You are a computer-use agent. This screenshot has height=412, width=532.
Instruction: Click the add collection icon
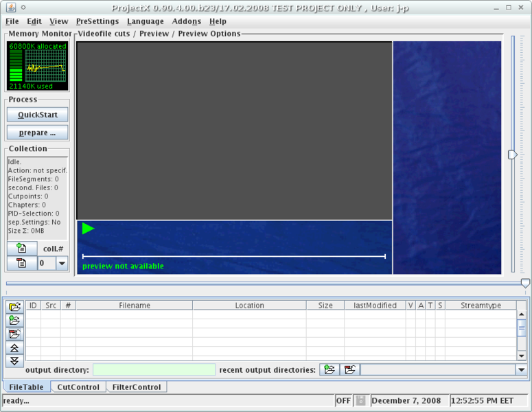(x=22, y=249)
